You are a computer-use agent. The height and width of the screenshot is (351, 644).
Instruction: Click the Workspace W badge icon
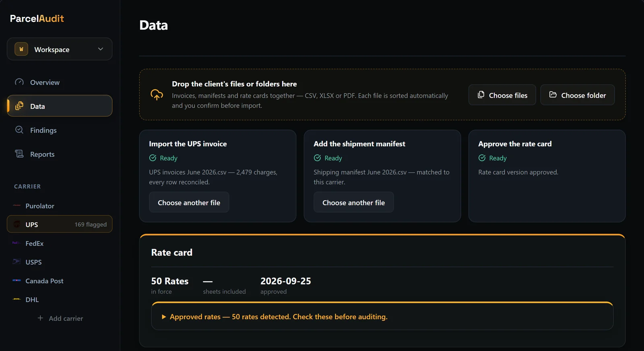click(21, 49)
